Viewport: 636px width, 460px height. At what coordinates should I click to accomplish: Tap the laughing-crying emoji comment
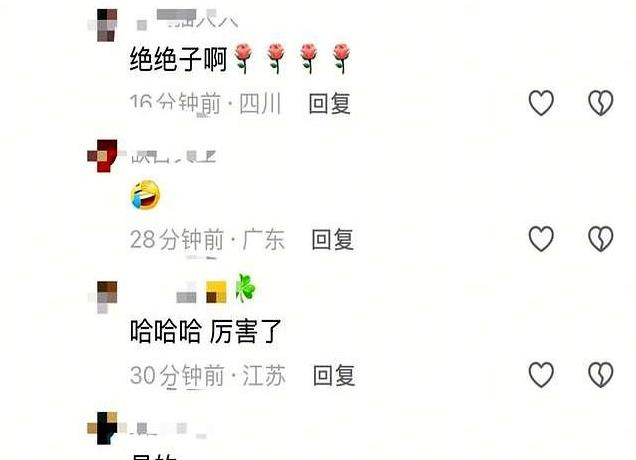(145, 195)
